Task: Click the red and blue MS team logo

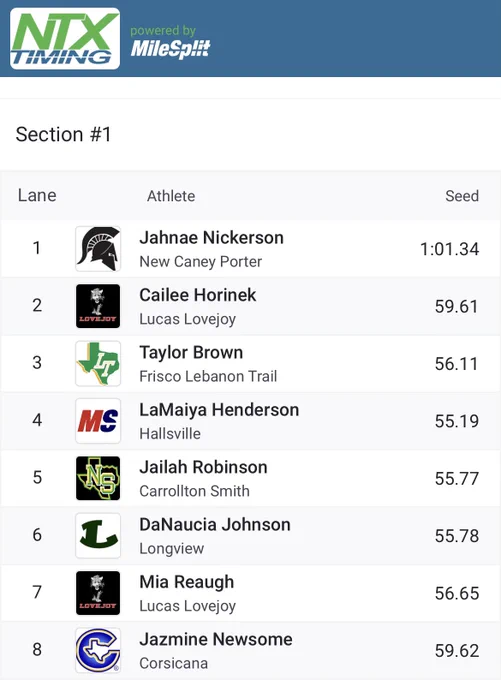Action: click(98, 421)
